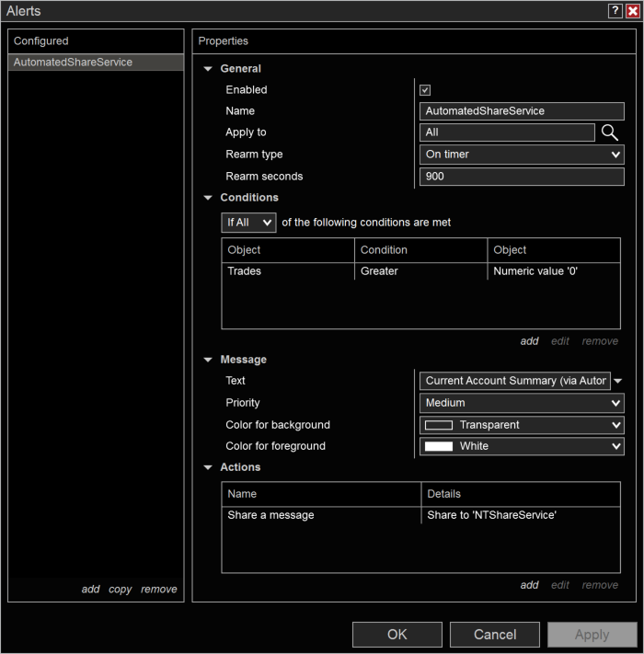Copy the configured alert
644x654 pixels.
[x=121, y=590]
